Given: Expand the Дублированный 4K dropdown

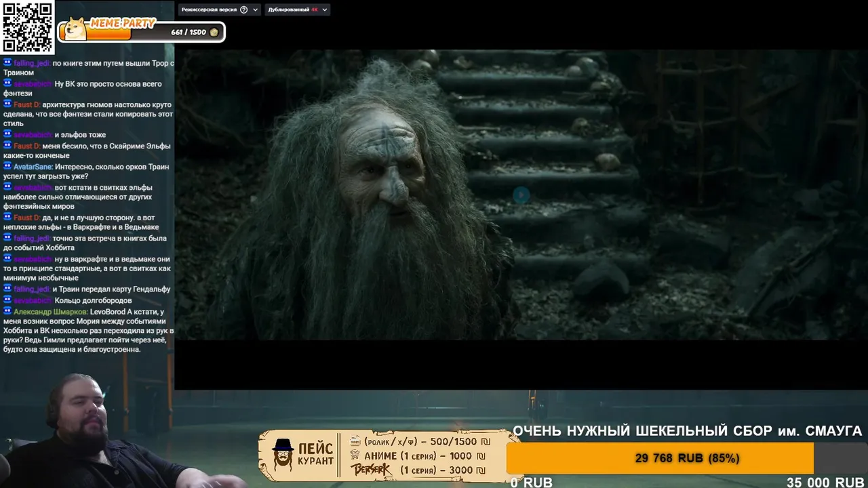Looking at the screenshot, I should 297,10.
